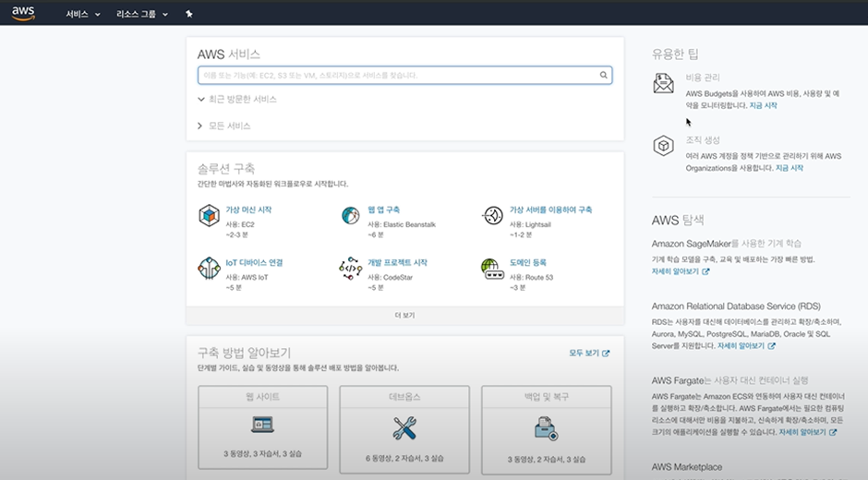Click the Amazon Relational Database Service heading
The image size is (868, 480).
pos(736,306)
